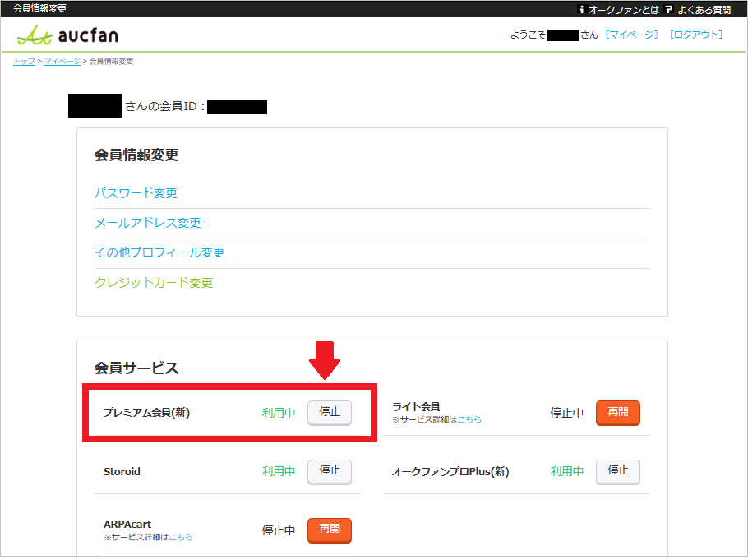Resume ARPAcart by clicking 再開
The width and height of the screenshot is (748, 560).
click(329, 530)
